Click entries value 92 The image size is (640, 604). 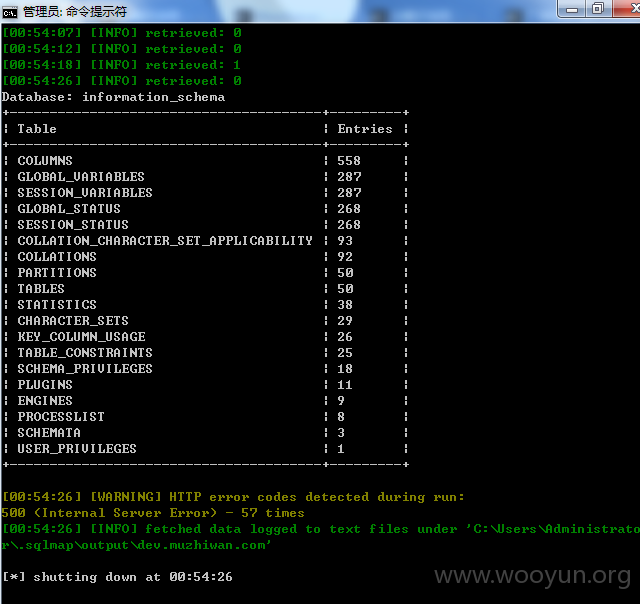[345, 257]
